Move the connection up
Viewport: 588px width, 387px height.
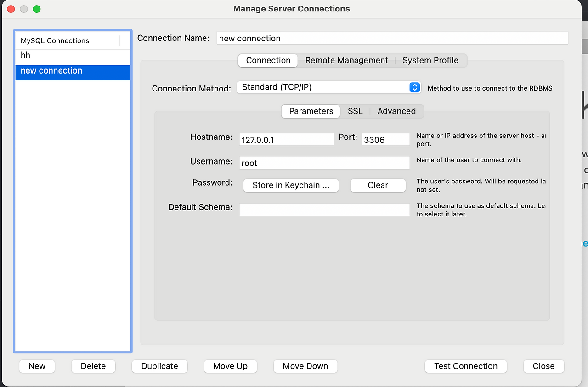(230, 366)
